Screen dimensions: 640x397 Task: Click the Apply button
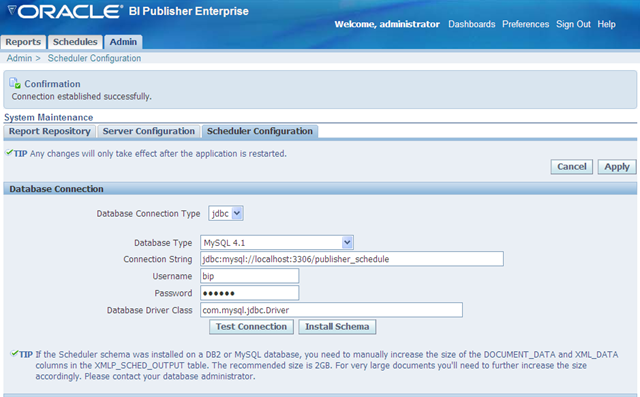(617, 166)
